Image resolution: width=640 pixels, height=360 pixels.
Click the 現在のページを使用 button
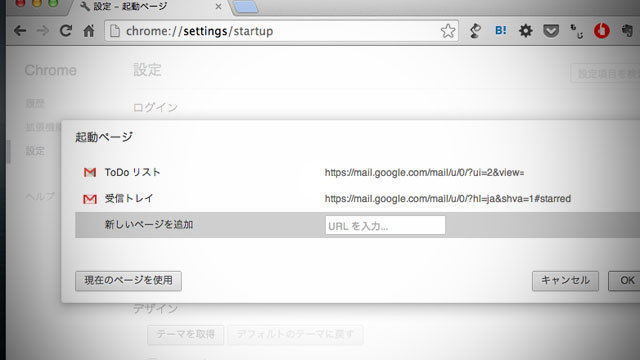(128, 280)
